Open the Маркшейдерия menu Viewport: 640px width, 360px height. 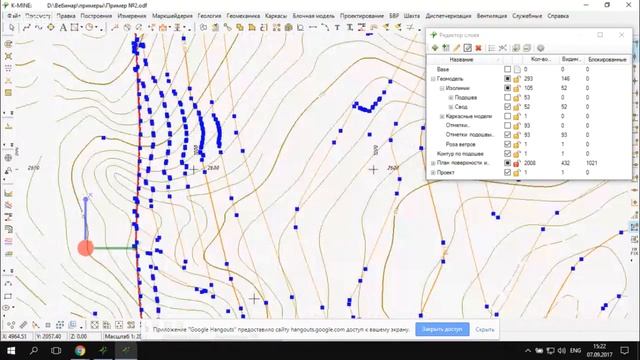pos(172,16)
